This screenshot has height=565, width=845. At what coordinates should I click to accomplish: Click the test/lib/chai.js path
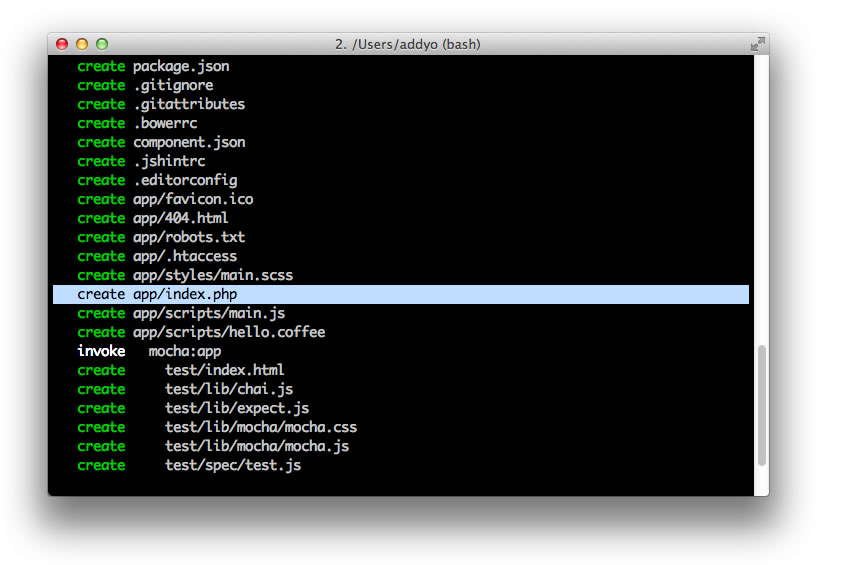[229, 389]
